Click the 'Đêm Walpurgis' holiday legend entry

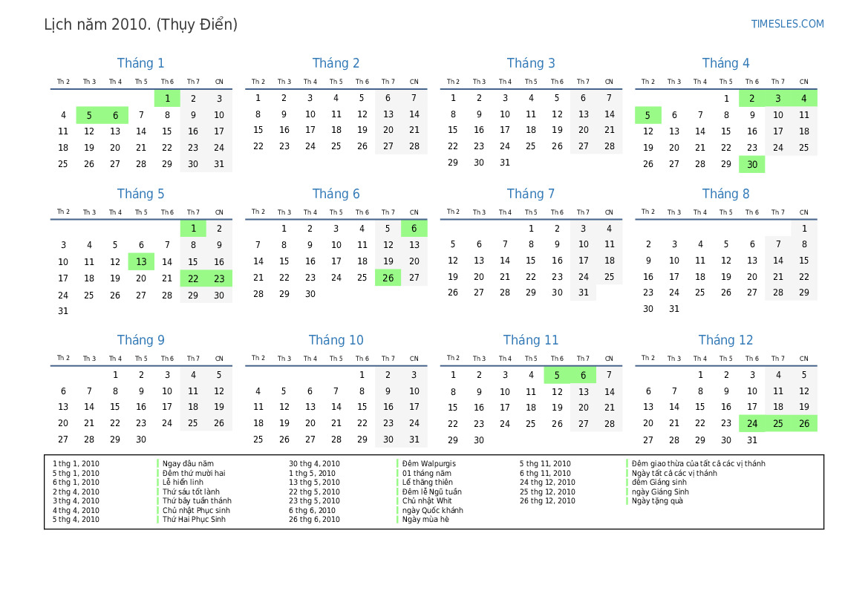(429, 464)
